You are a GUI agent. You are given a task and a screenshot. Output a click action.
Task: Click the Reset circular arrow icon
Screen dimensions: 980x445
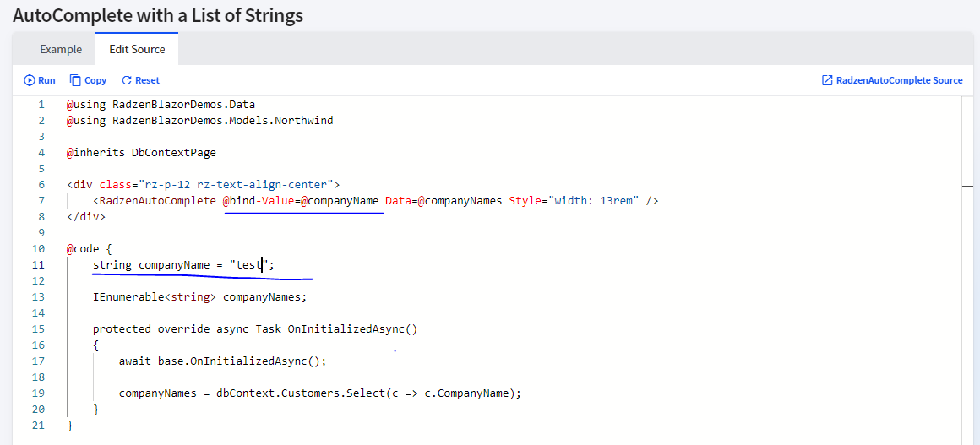click(126, 80)
